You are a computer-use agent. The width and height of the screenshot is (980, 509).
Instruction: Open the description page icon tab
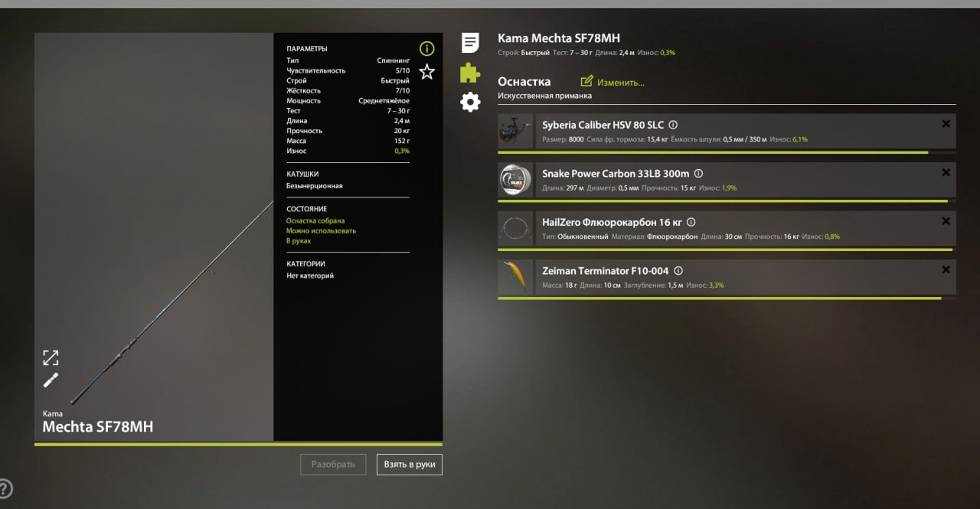[x=470, y=43]
